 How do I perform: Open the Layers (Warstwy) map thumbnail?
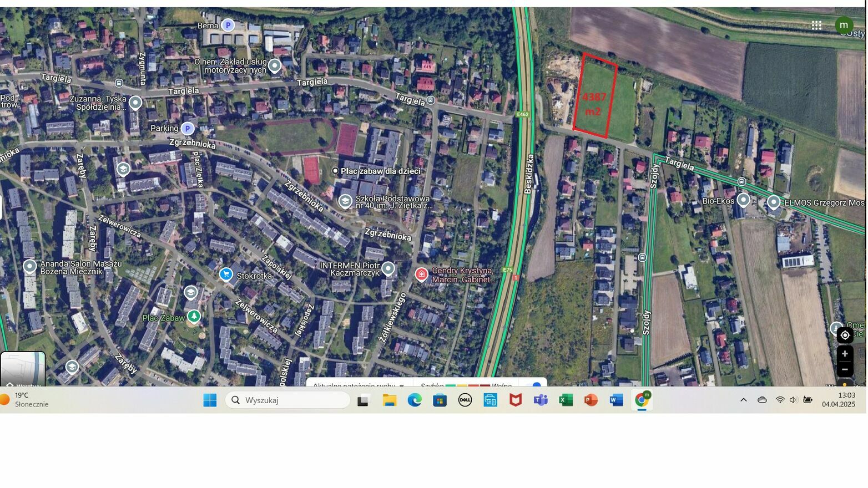[23, 369]
